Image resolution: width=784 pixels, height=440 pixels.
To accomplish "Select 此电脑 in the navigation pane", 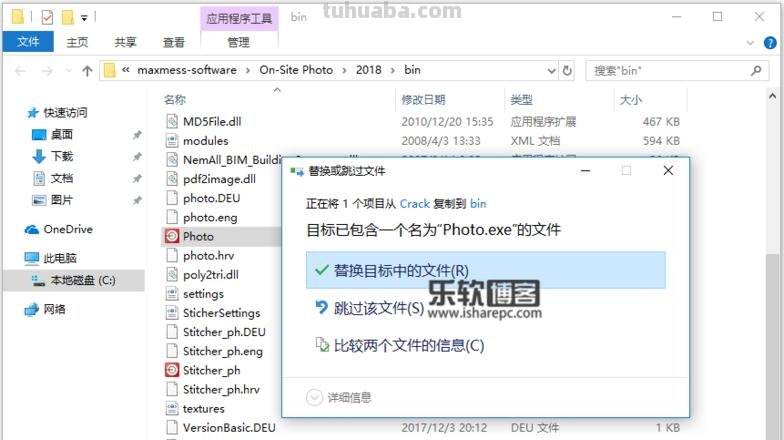I will coord(60,258).
